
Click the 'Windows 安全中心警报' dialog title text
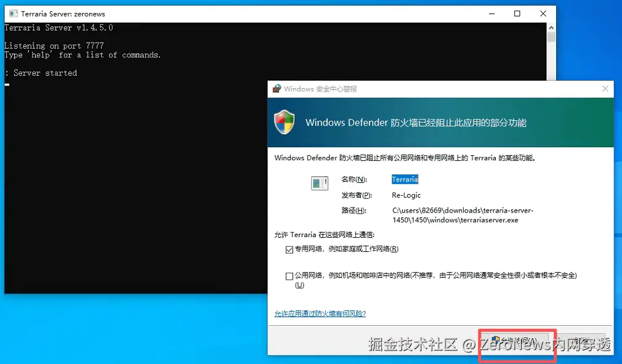click(x=320, y=89)
